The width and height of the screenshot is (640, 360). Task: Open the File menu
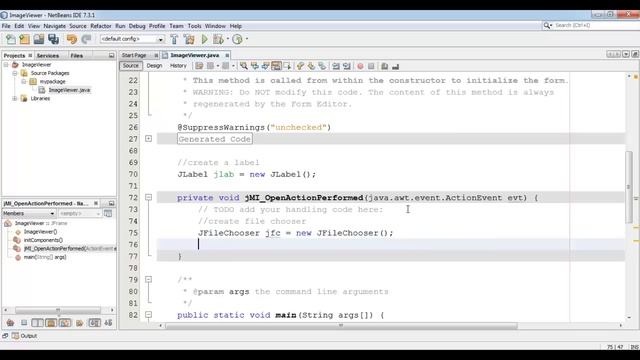click(6, 26)
